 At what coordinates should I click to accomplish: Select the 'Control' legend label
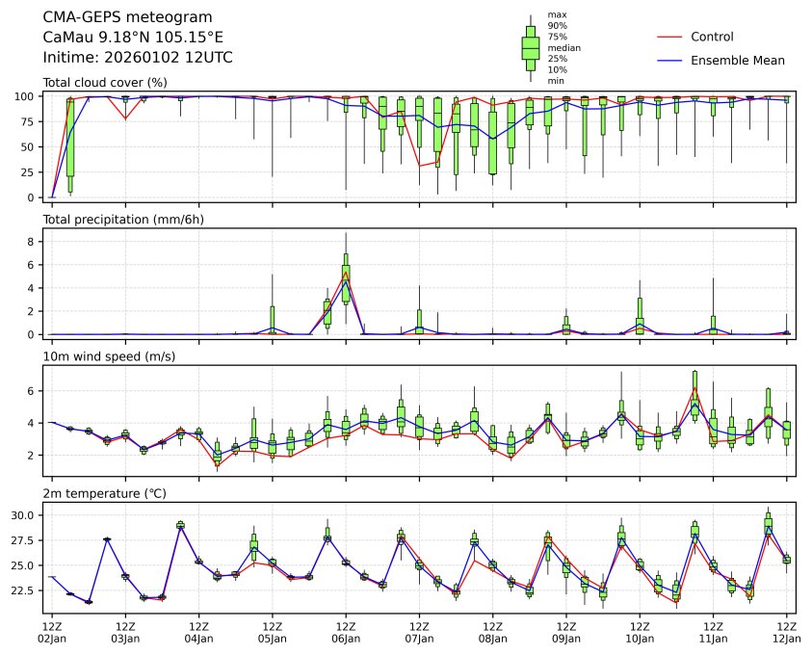pos(712,38)
